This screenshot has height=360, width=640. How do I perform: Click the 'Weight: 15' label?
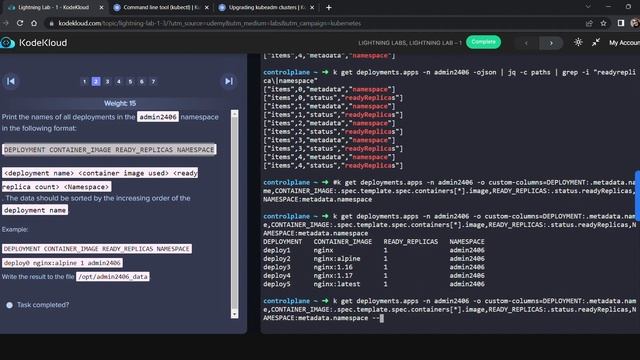point(120,103)
